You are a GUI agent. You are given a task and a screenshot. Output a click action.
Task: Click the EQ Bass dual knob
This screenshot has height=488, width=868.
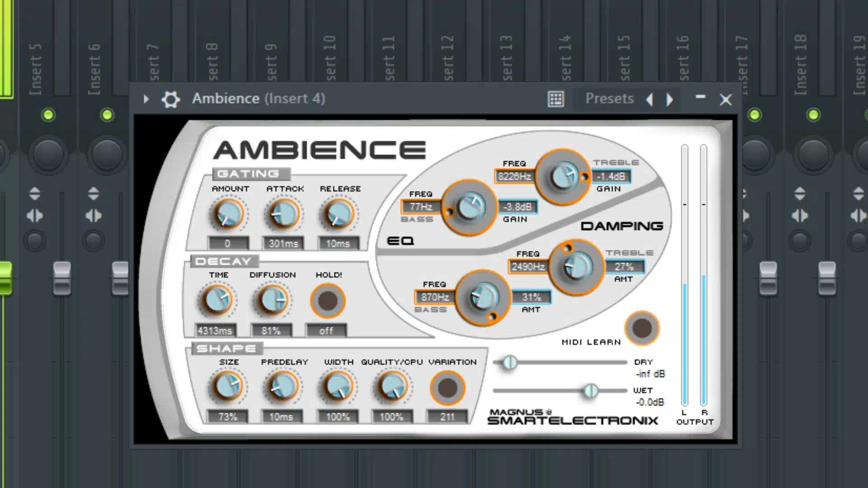470,207
